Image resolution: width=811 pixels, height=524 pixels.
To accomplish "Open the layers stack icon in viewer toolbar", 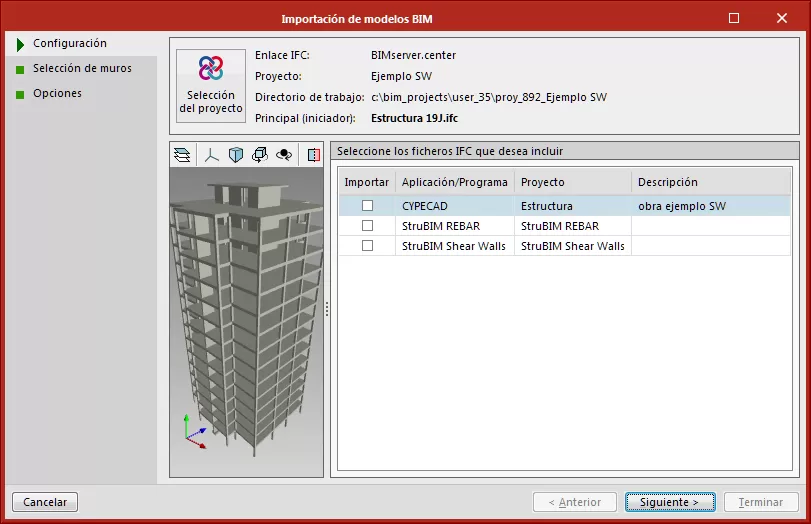I will tap(182, 154).
